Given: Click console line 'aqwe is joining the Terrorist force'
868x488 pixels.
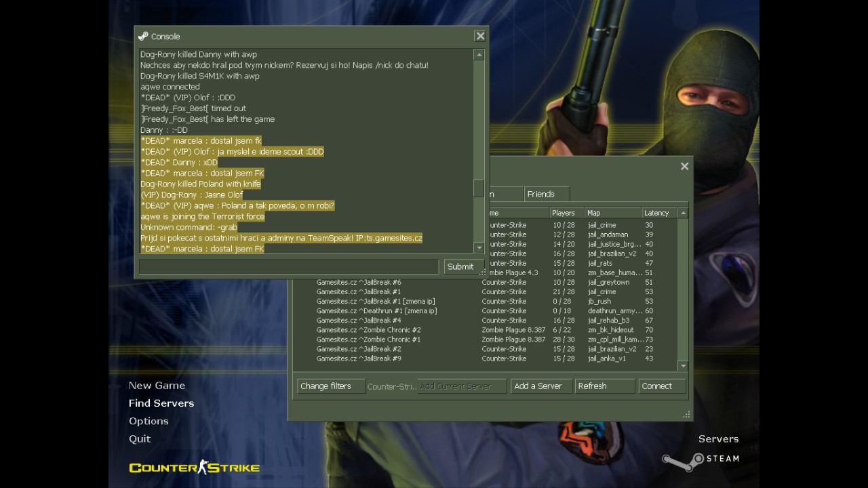Looking at the screenshot, I should (203, 217).
